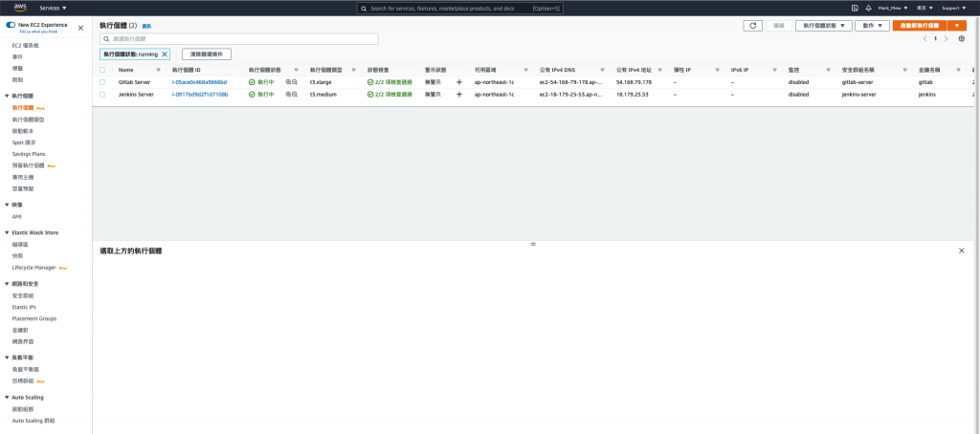980x434 pixels.
Task: Open instance i-05ace0c468a9866bd link
Action: pos(199,82)
